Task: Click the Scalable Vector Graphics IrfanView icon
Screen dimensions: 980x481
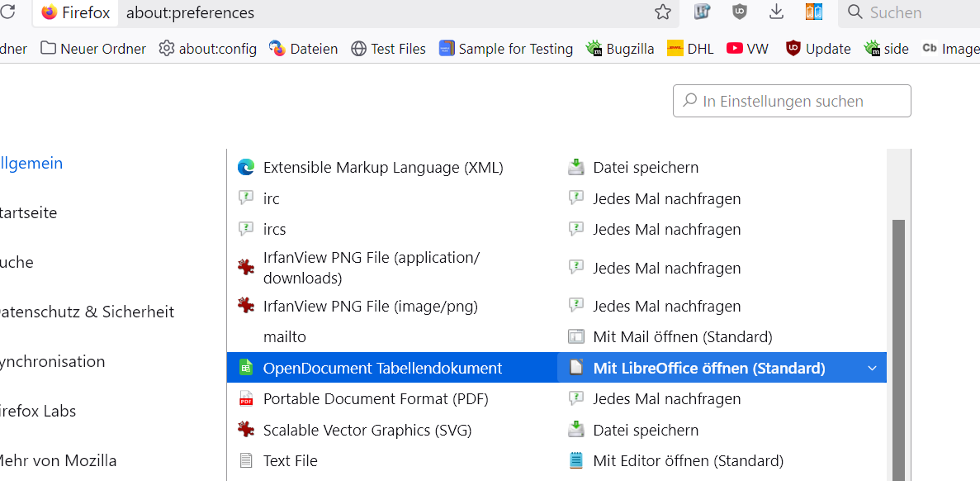Action: point(245,430)
